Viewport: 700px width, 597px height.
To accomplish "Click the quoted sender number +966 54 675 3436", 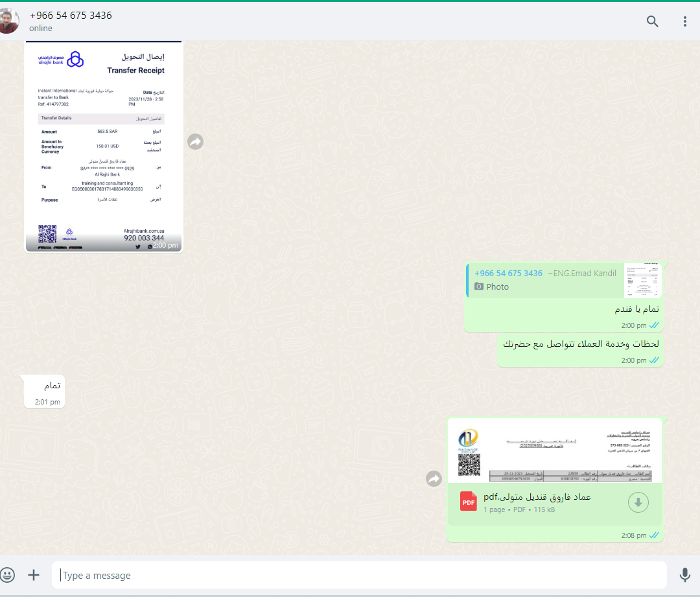I will pyautogui.click(x=509, y=274).
